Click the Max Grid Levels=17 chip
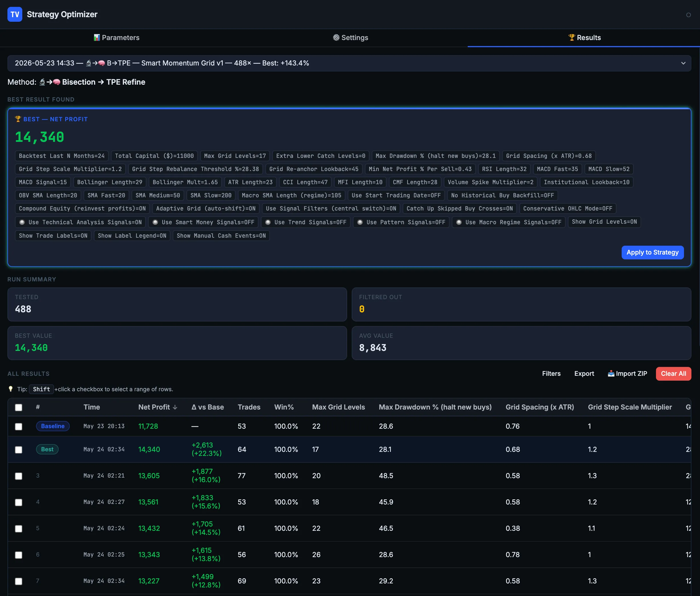 pos(235,156)
